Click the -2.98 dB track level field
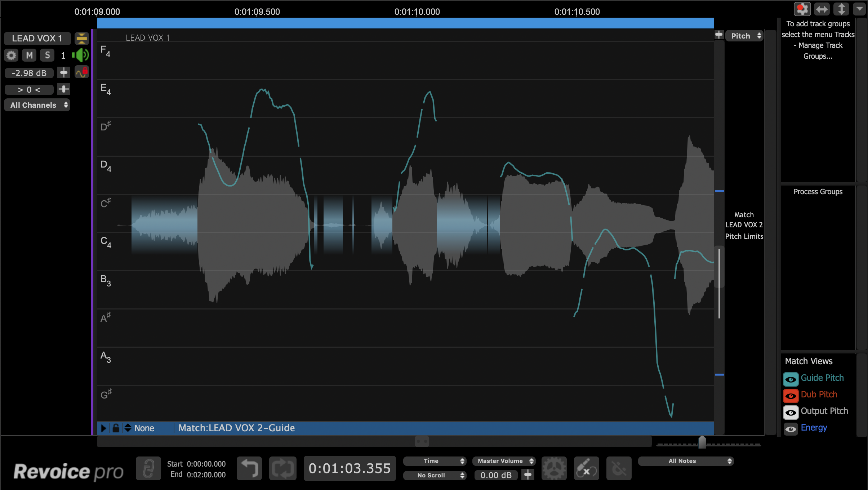868x490 pixels. (29, 73)
